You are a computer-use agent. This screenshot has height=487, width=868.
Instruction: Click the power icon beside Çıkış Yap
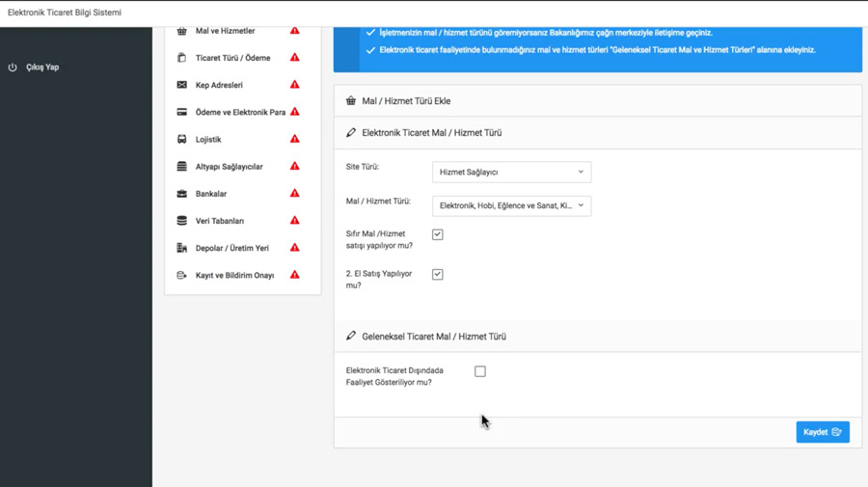(13, 68)
